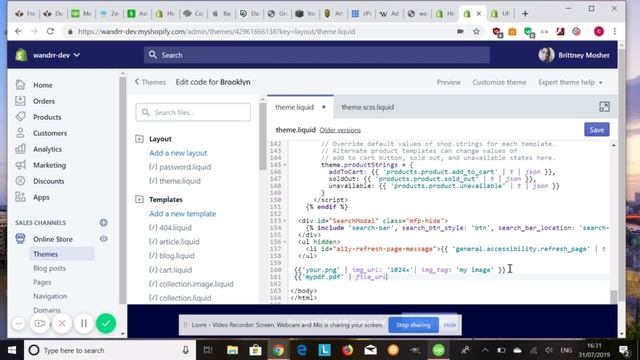640x360 pixels.
Task: Collapse the Layout folder
Action: click(139, 139)
